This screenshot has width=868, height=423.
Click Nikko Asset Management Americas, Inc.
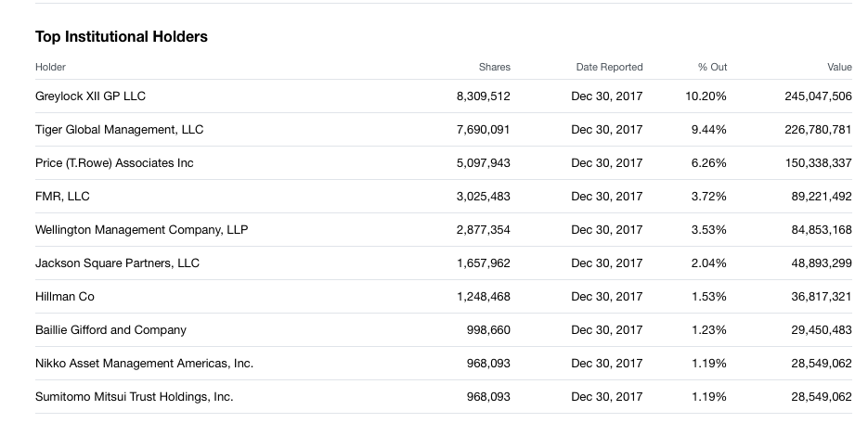click(x=144, y=364)
